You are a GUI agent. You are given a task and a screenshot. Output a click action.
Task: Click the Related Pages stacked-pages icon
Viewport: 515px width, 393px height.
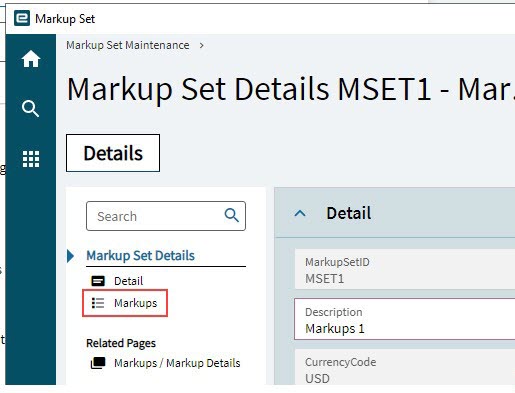[x=98, y=363]
